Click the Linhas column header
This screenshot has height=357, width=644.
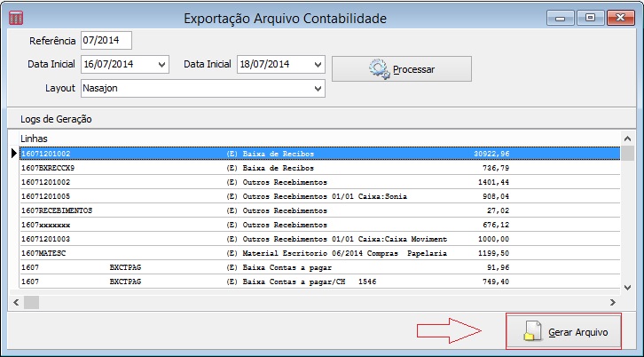pyautogui.click(x=34, y=139)
